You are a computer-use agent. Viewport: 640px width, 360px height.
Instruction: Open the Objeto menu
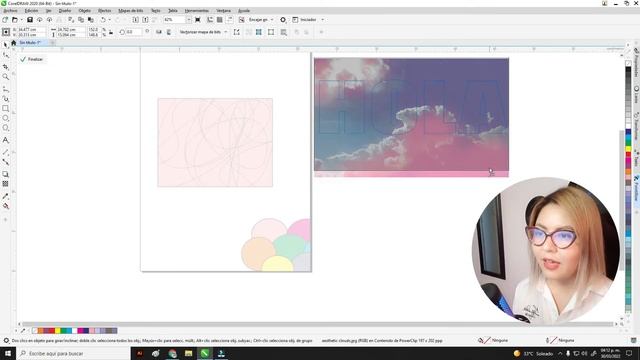tap(84, 11)
